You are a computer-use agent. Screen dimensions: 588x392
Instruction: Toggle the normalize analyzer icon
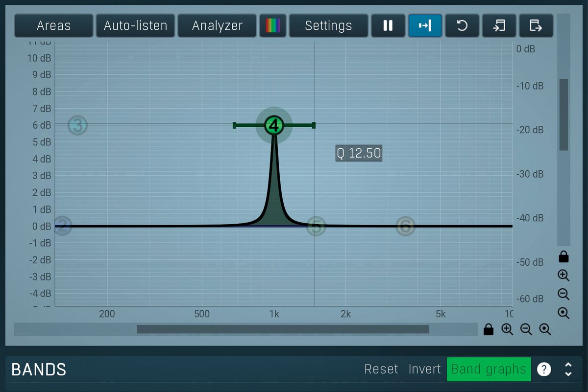425,25
